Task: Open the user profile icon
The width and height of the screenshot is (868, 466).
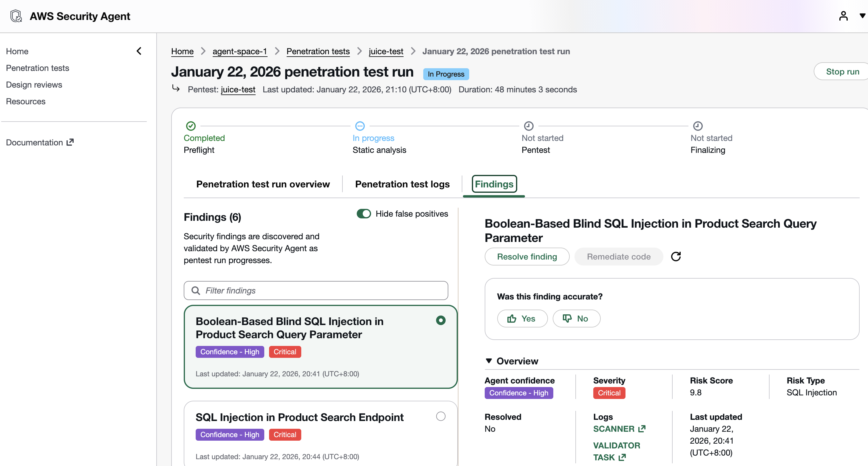Action: (x=843, y=16)
